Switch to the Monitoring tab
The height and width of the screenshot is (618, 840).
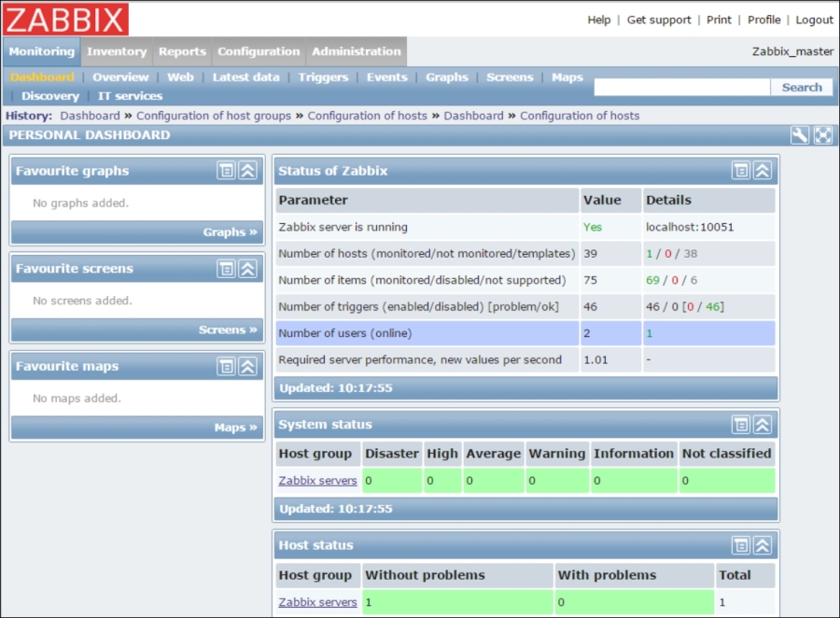(x=42, y=51)
